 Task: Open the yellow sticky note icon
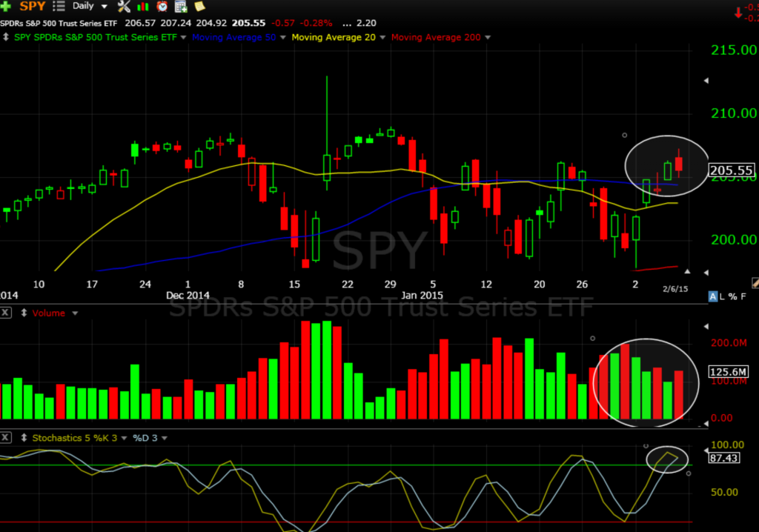tap(199, 6)
